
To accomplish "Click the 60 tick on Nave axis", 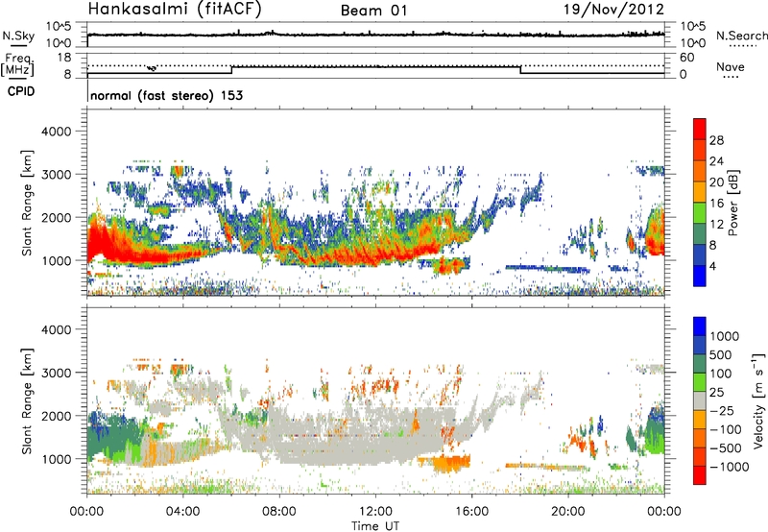I will pos(686,58).
